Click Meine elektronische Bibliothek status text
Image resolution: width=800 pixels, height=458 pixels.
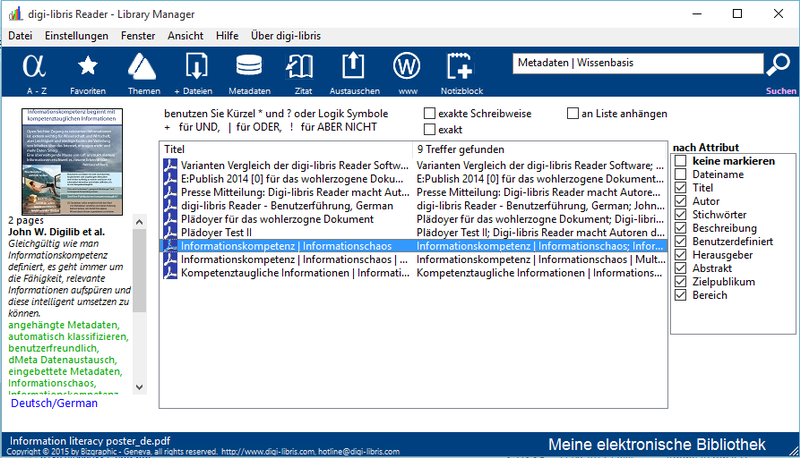657,444
